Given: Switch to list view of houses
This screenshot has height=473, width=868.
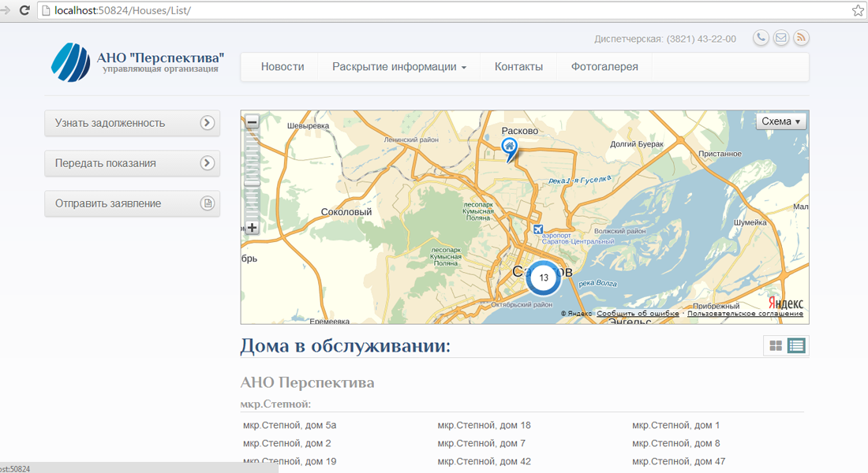Looking at the screenshot, I should (x=796, y=346).
